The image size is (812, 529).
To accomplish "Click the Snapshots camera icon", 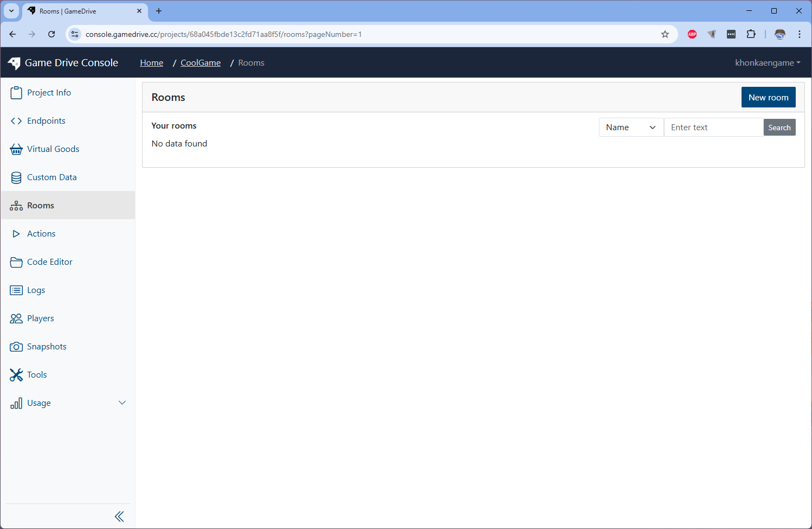I will click(x=16, y=347).
